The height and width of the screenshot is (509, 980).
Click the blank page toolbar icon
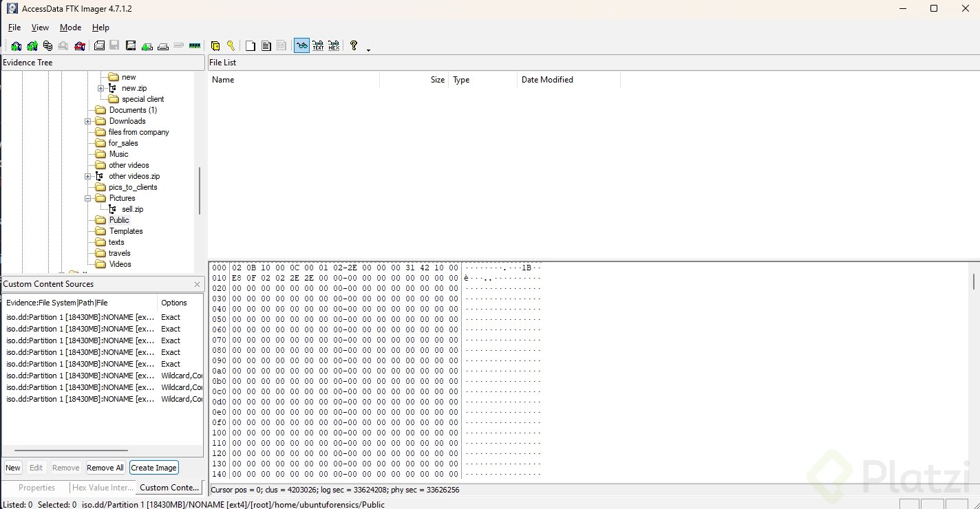pyautogui.click(x=251, y=46)
